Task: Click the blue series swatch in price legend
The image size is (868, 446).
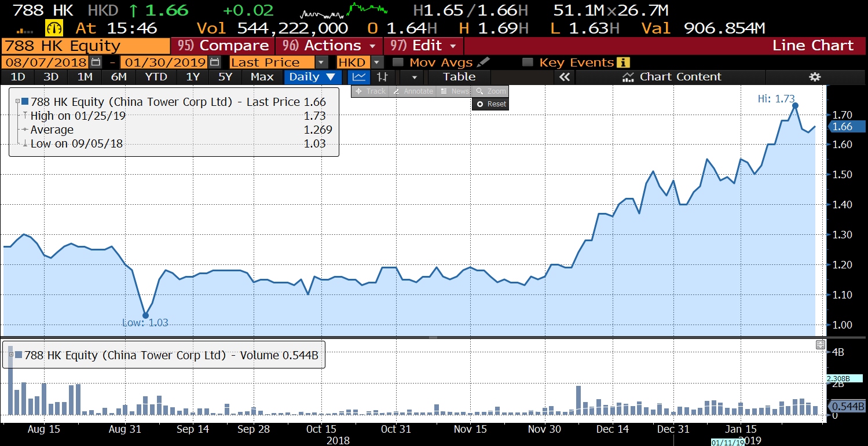Action: tap(24, 102)
